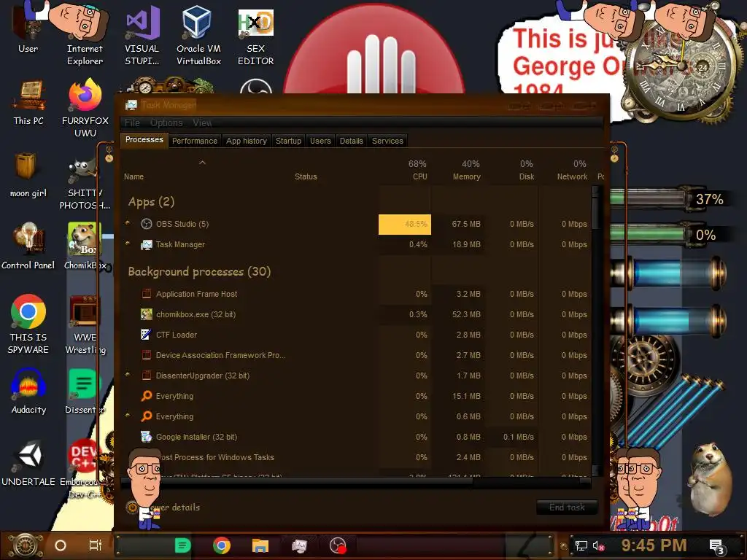Click the End task button
747x560 pixels.
click(567, 507)
